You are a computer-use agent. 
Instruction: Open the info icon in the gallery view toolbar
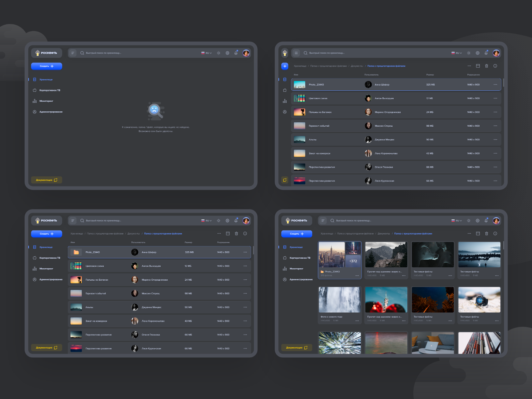(495, 233)
